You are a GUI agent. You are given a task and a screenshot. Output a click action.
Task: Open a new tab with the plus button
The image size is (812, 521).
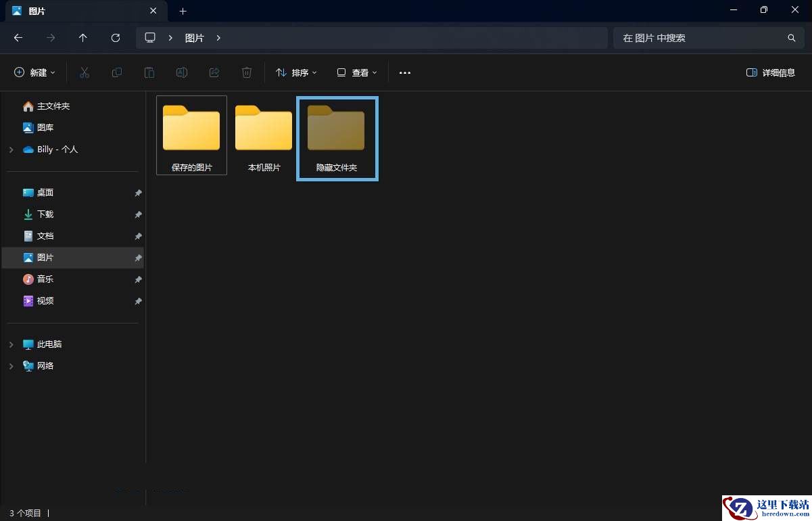pyautogui.click(x=183, y=11)
